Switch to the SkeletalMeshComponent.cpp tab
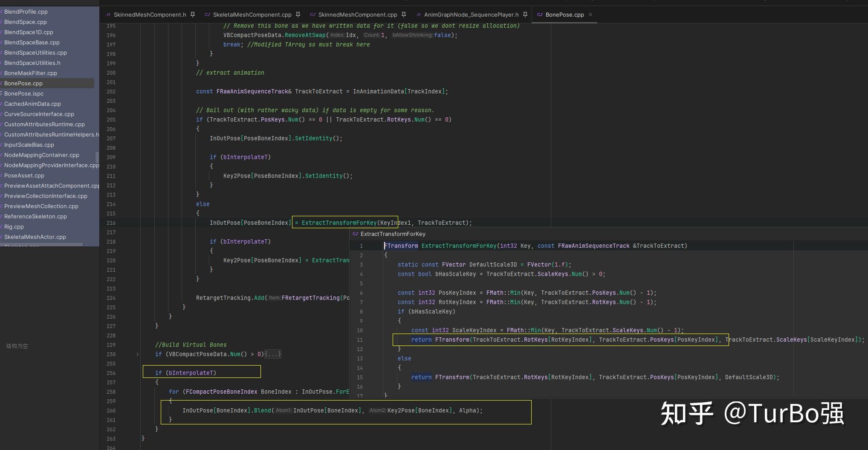The height and width of the screenshot is (450, 868). (x=252, y=15)
